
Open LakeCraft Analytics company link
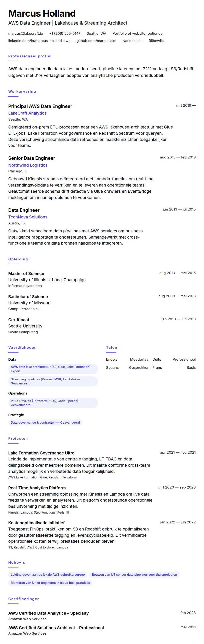tap(27, 113)
